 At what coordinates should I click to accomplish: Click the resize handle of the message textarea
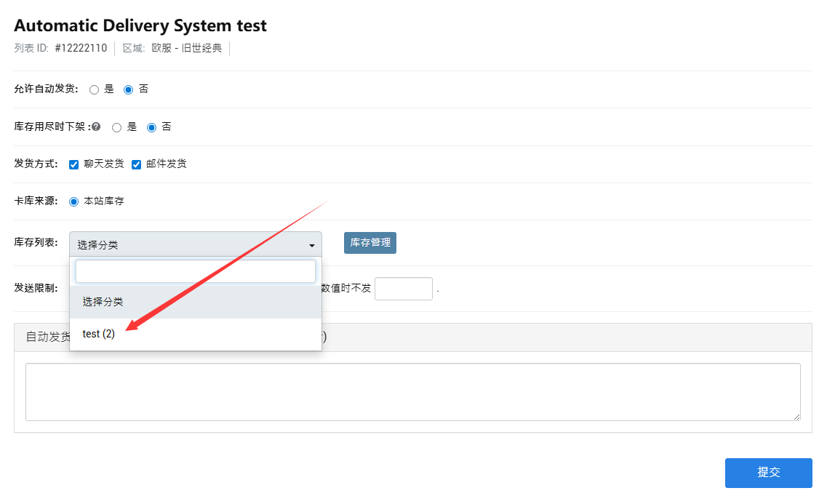click(x=796, y=416)
